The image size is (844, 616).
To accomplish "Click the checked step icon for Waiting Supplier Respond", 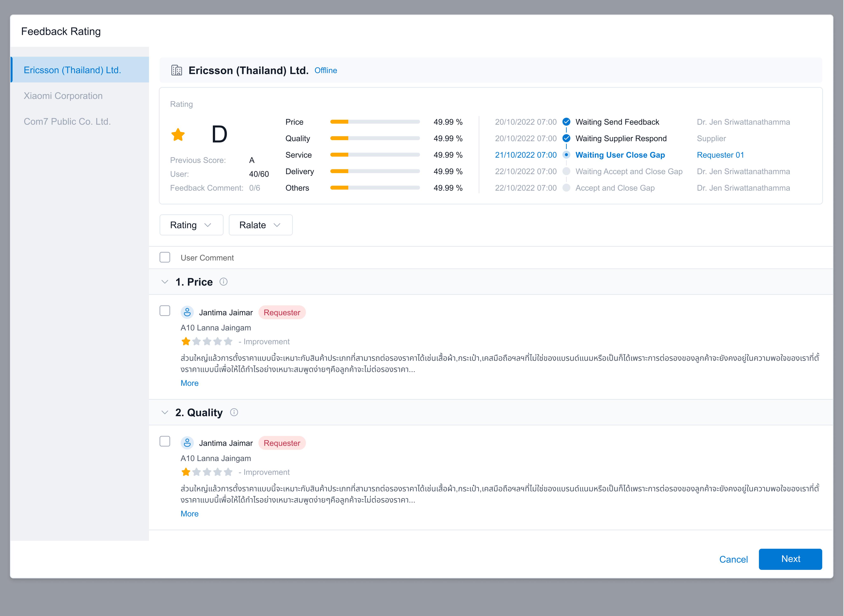I will pos(566,138).
